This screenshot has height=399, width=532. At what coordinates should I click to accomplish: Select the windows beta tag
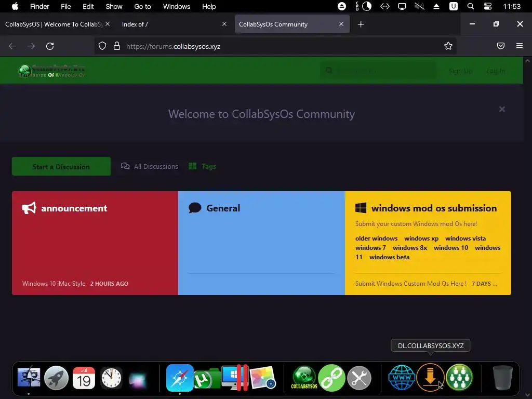click(x=390, y=257)
